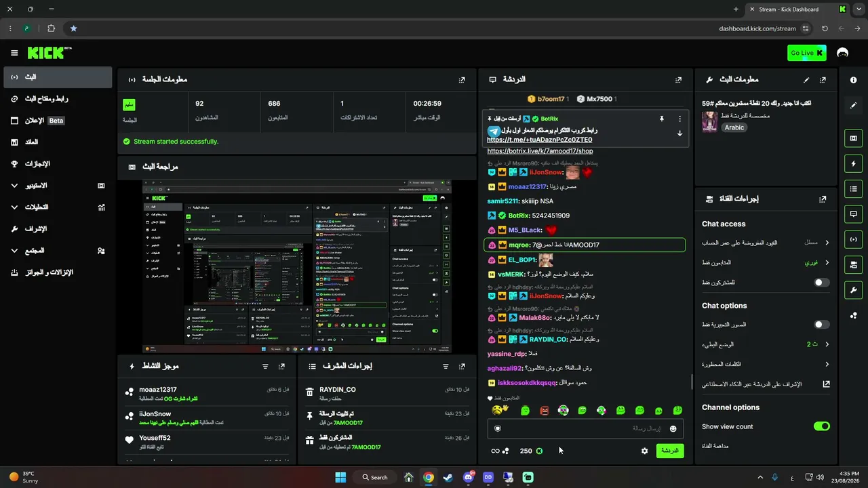Toggle the lightning activity widget in right rail
The height and width of the screenshot is (488, 868).
(853, 163)
